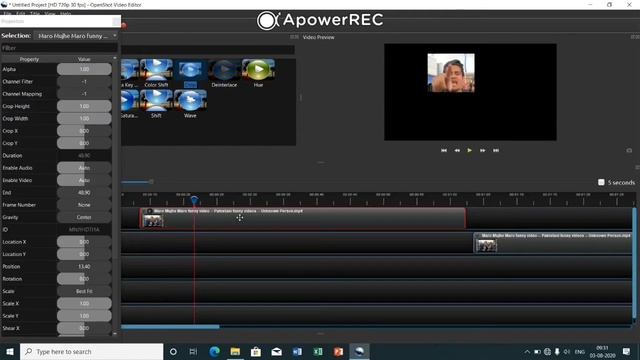Viewport: 640px width, 360px height.
Task: Open the Gravity Center value dropdown
Action: pos(84,217)
